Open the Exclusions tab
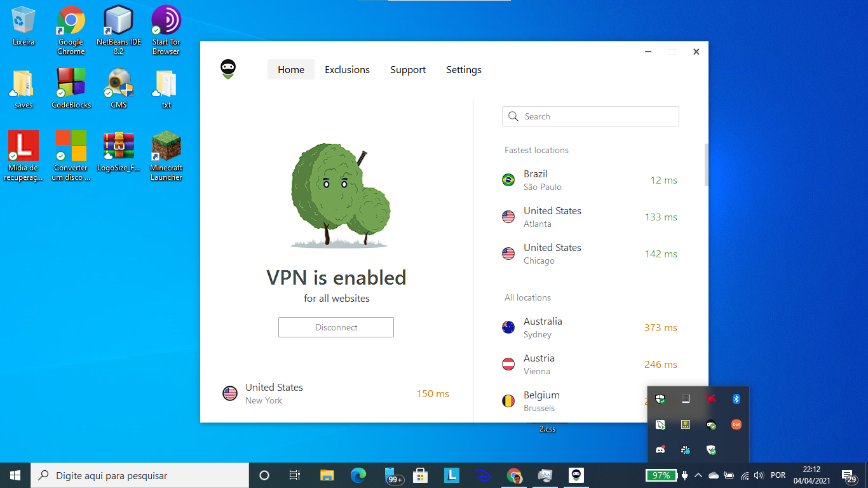Viewport: 868px width, 488px height. (347, 69)
